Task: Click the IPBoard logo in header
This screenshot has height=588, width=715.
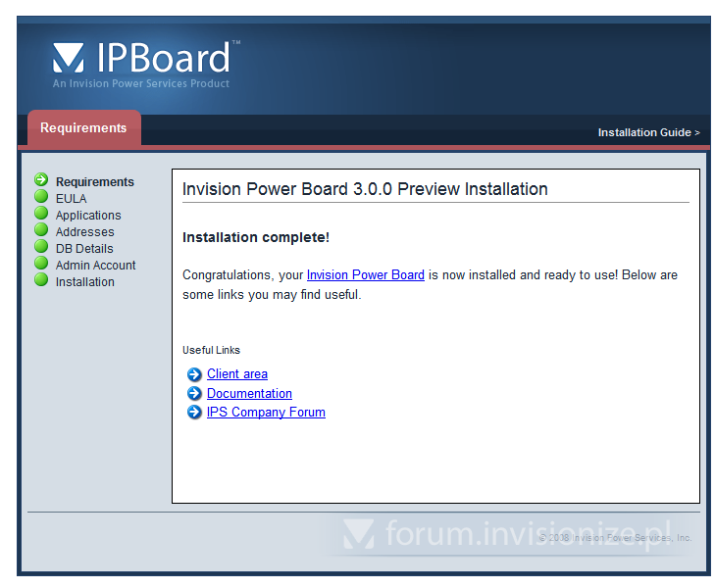Action: point(142,61)
